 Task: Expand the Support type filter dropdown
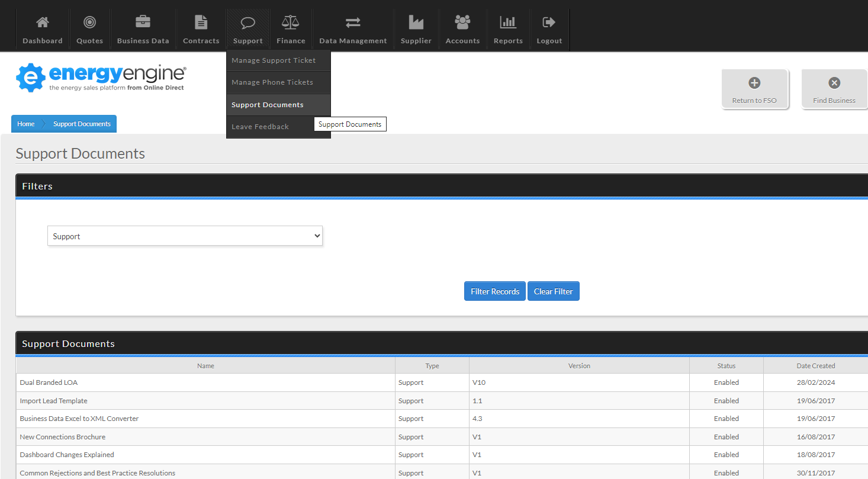click(185, 236)
